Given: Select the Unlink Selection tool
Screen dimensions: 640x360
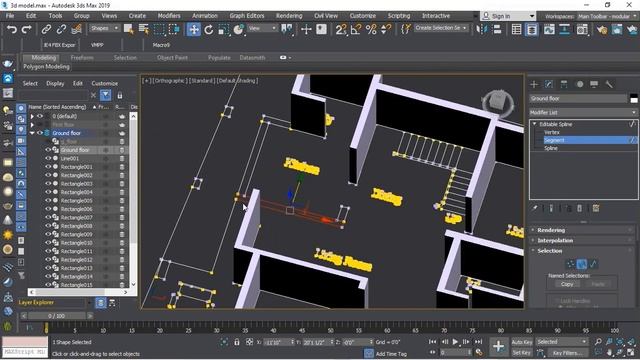Looking at the screenshot, I should (x=61, y=29).
